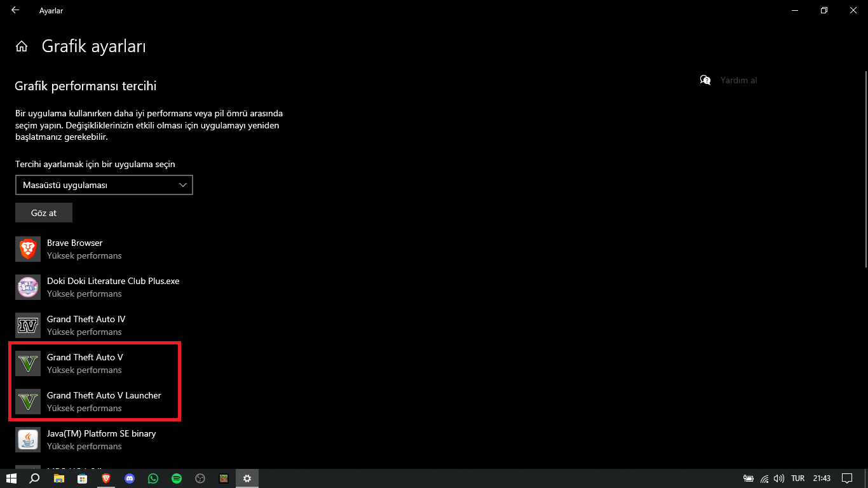Open the notification action center icon
Image resolution: width=868 pixels, height=488 pixels.
[x=847, y=478]
